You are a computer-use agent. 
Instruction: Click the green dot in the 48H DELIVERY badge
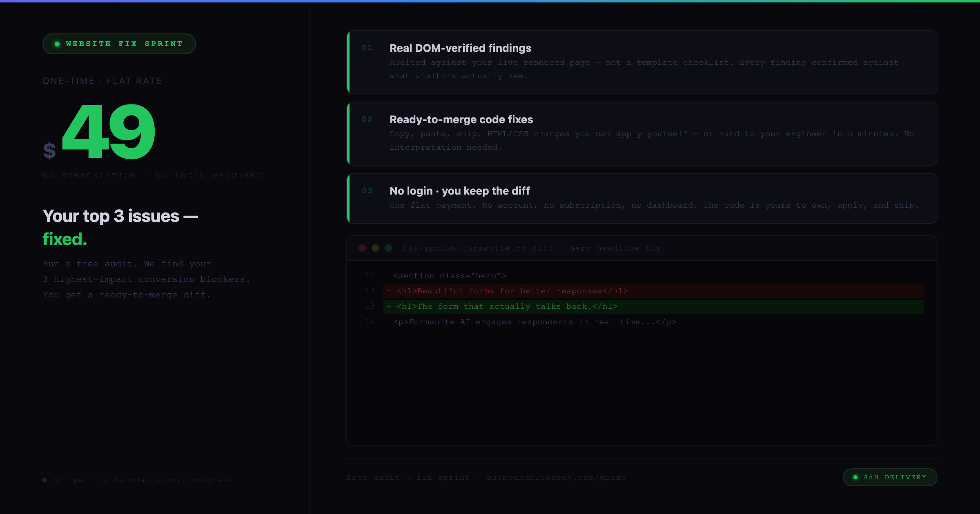(855, 477)
